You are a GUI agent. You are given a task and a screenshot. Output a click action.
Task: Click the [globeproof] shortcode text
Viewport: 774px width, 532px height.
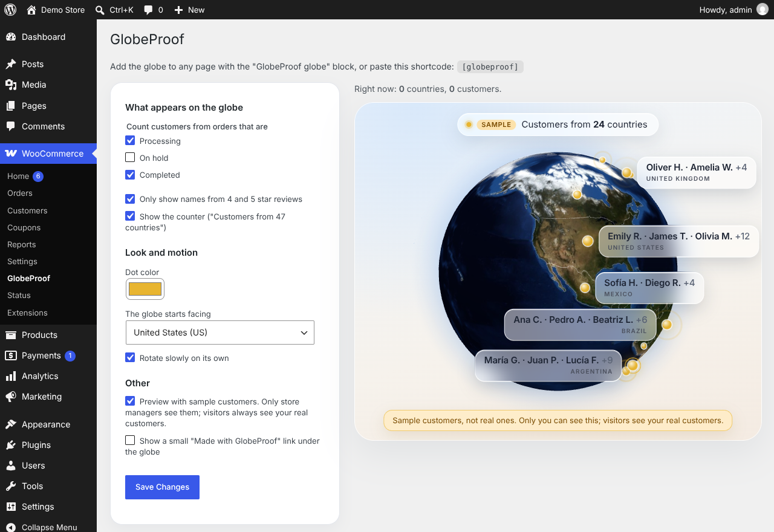[x=490, y=66]
